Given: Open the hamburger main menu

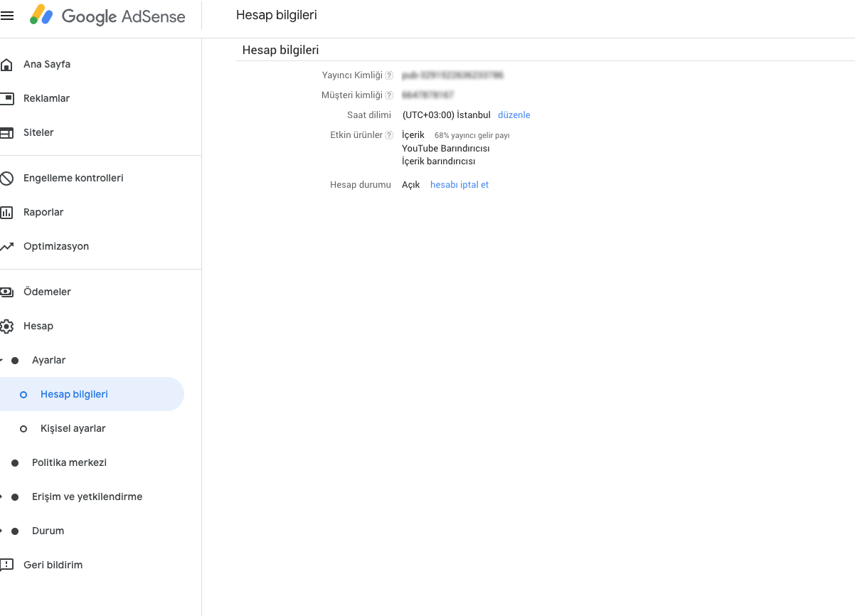Looking at the screenshot, I should [x=6, y=16].
